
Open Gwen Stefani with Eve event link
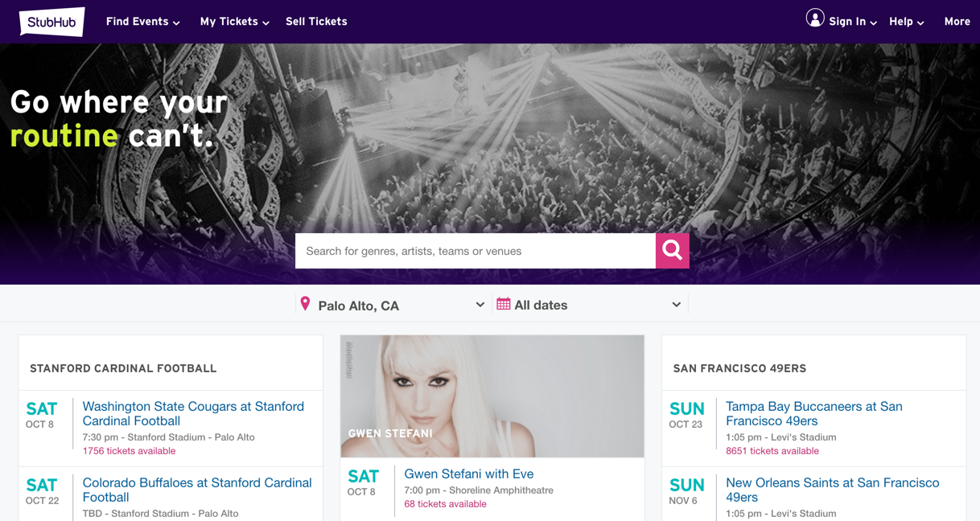tap(468, 474)
